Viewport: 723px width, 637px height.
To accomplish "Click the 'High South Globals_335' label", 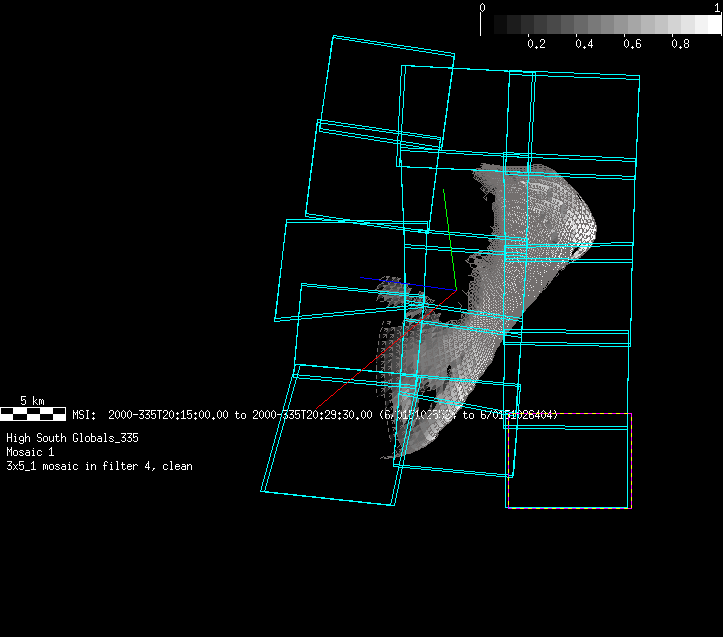I will [x=72, y=438].
